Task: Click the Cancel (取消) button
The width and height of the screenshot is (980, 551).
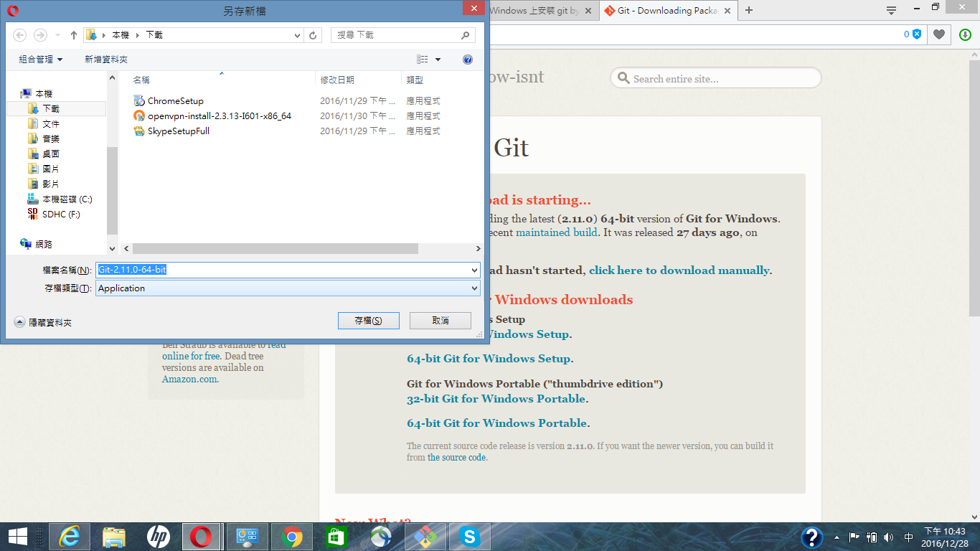Action: 440,321
